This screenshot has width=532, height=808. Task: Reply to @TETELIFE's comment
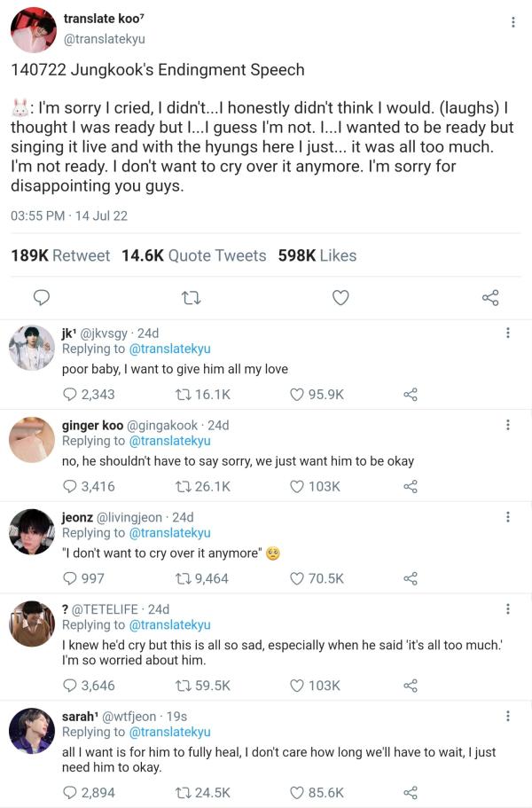point(70,686)
